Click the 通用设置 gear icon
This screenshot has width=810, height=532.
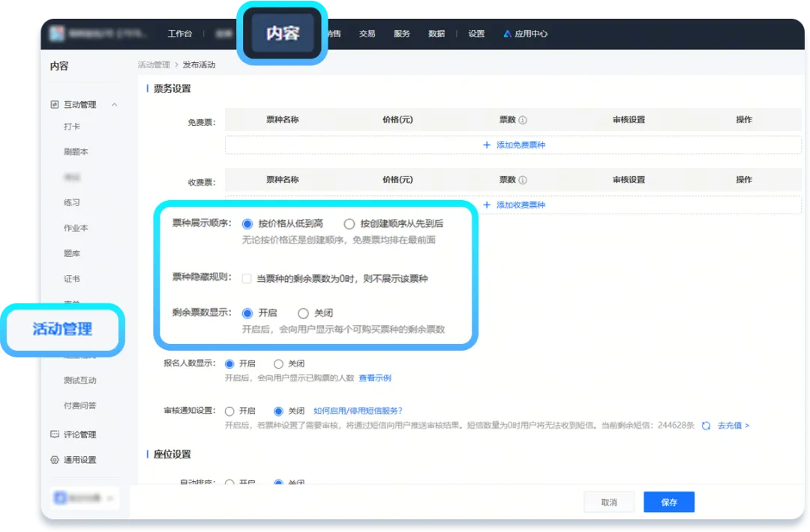coord(55,460)
